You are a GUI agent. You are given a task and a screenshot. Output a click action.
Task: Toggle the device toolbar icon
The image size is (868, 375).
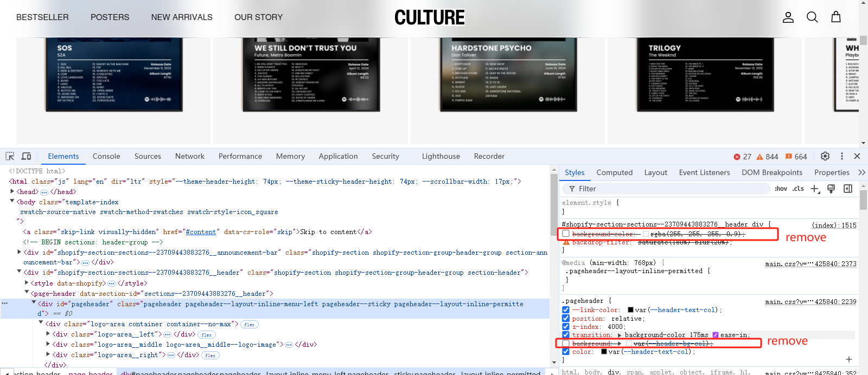coord(26,156)
